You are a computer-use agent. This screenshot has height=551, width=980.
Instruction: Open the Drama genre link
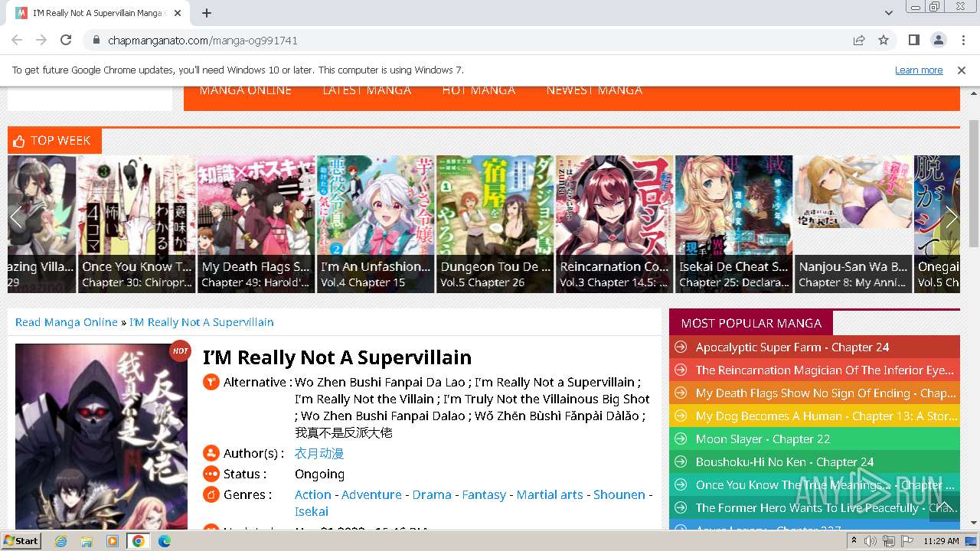pos(432,495)
